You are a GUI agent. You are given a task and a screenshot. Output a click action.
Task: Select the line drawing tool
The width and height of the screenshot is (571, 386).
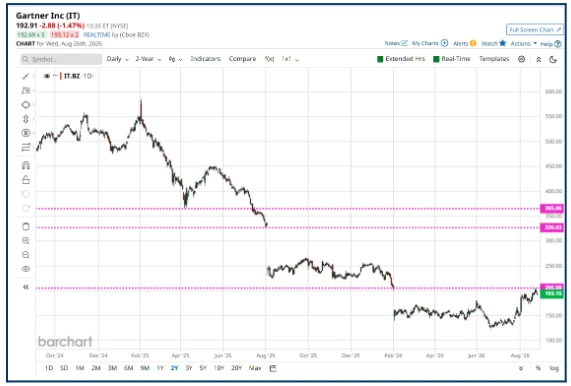click(25, 76)
